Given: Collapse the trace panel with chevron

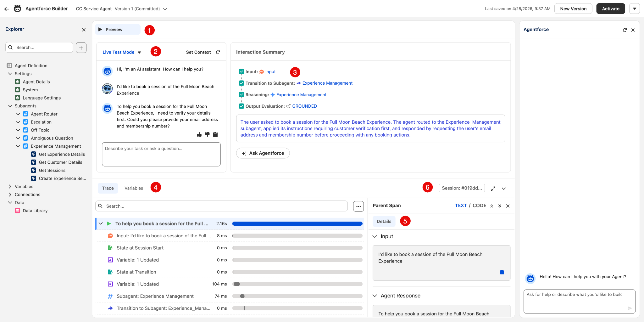Looking at the screenshot, I should (x=504, y=189).
